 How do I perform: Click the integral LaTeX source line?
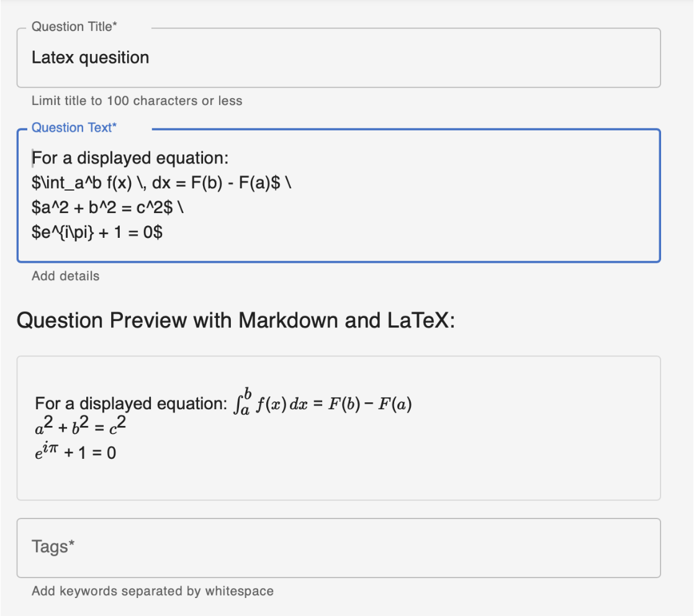coord(163,183)
